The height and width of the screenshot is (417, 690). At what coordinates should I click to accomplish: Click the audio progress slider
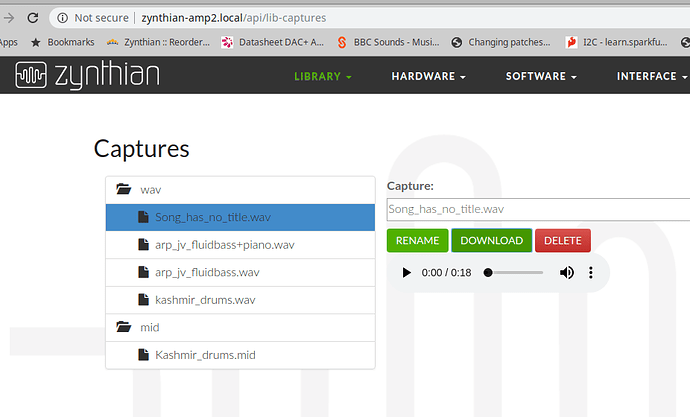point(514,273)
